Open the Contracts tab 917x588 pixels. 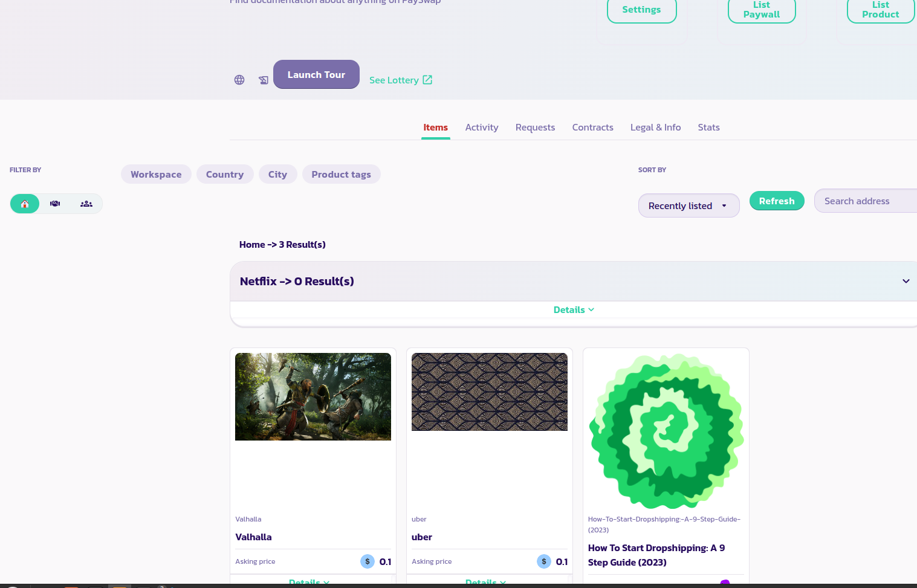pos(592,128)
